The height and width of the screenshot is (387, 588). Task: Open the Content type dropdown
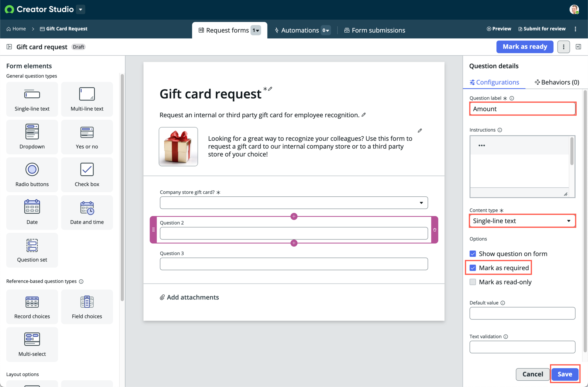(522, 221)
